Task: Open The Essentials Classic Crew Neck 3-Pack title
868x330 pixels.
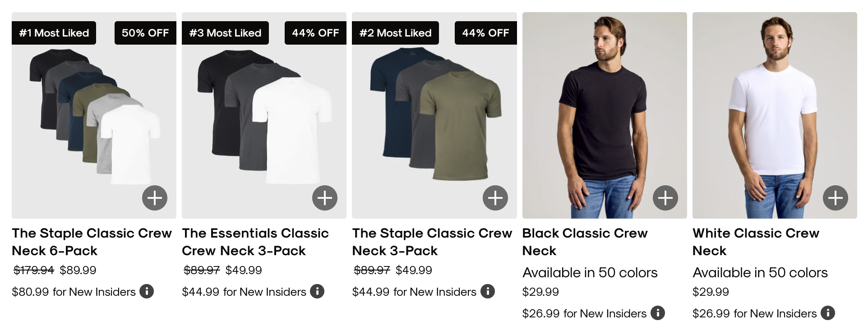Action: pos(255,242)
